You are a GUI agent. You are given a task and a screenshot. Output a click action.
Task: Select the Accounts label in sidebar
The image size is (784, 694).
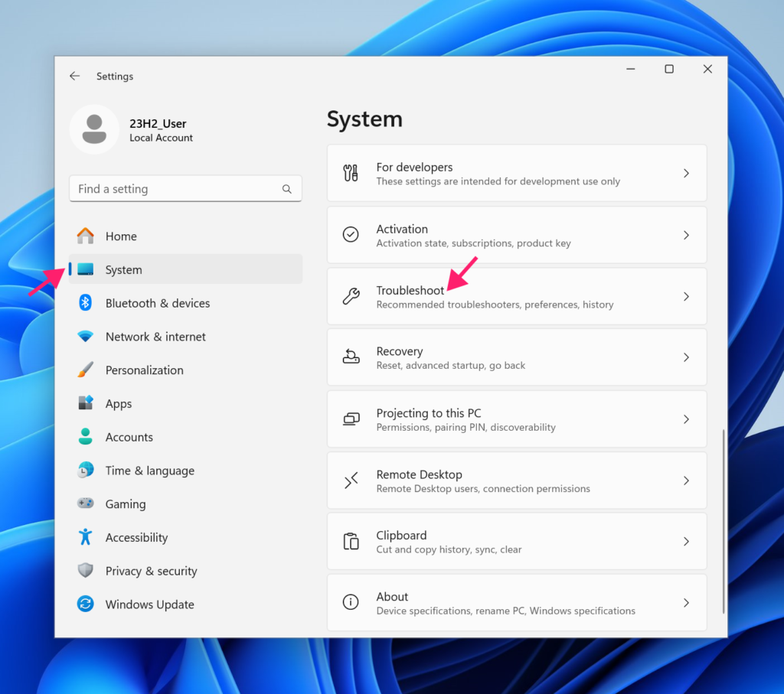pos(129,437)
